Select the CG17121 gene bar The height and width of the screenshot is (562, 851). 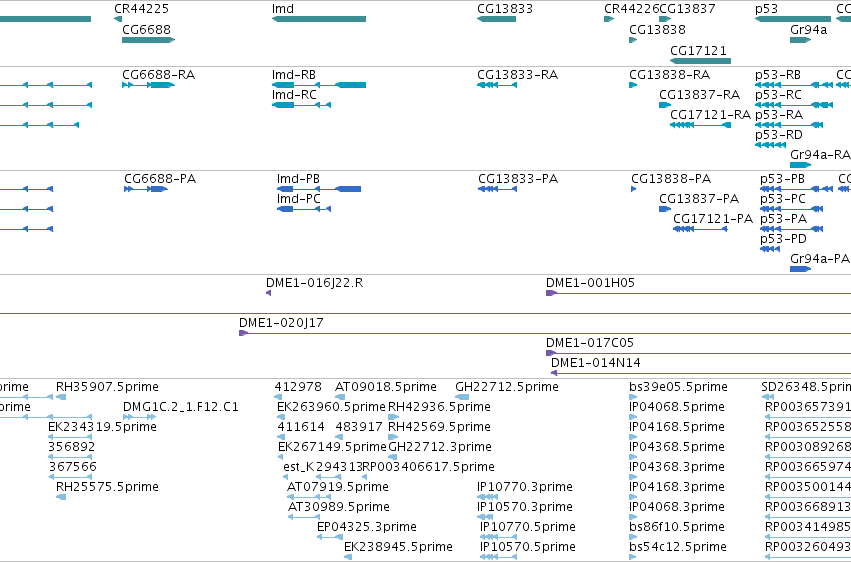pos(700,61)
